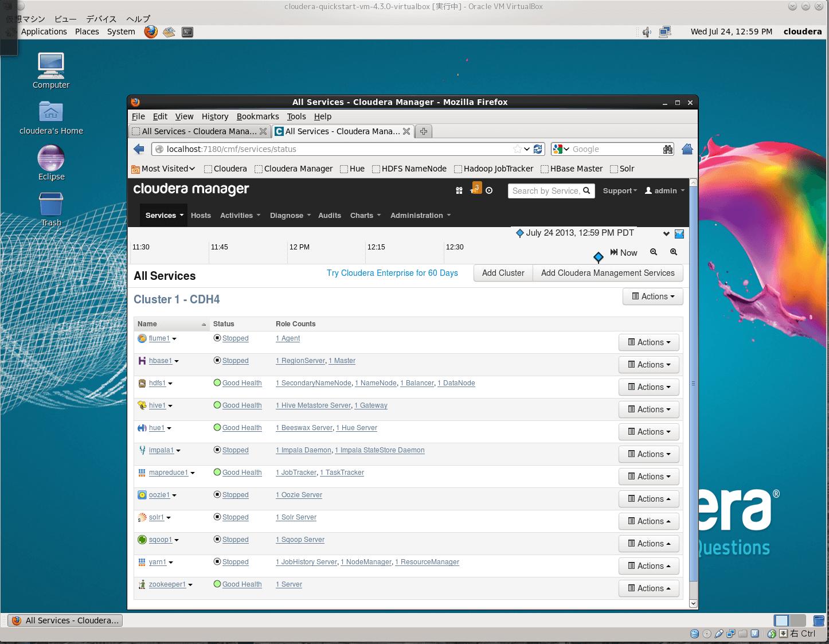Open the parcels icon in Cloudera Manager header

pyautogui.click(x=459, y=190)
